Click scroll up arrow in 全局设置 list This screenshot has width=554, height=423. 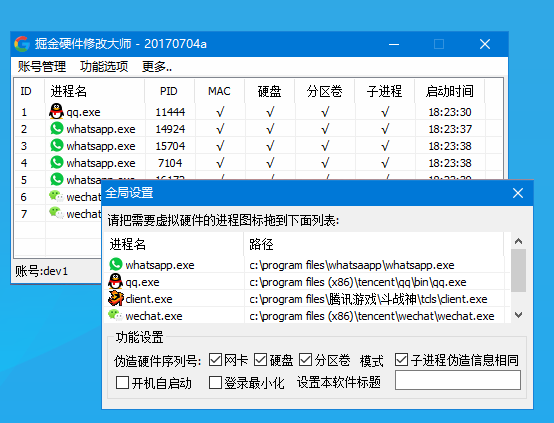click(518, 241)
